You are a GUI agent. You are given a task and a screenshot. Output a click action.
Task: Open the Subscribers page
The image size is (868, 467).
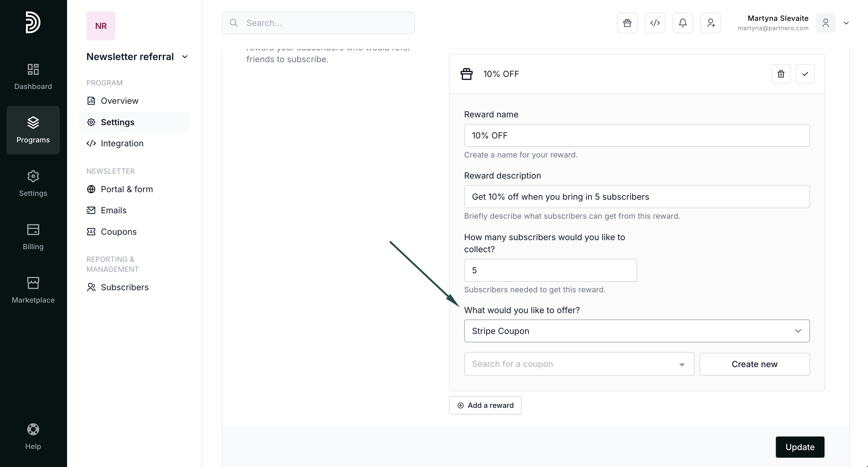124,287
